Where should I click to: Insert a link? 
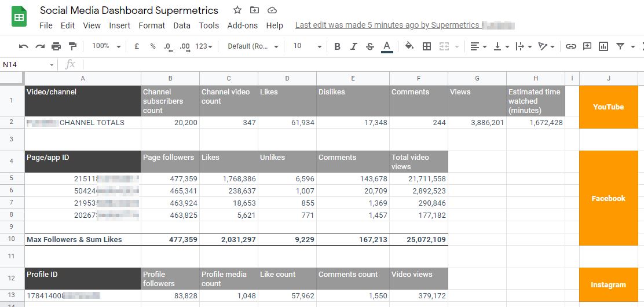coord(570,46)
